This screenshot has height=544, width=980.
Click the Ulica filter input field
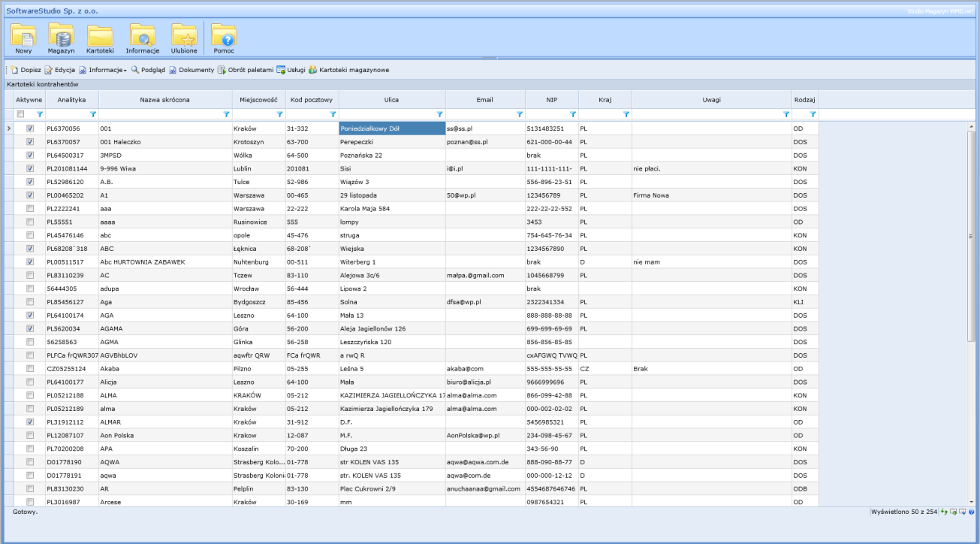[x=387, y=114]
